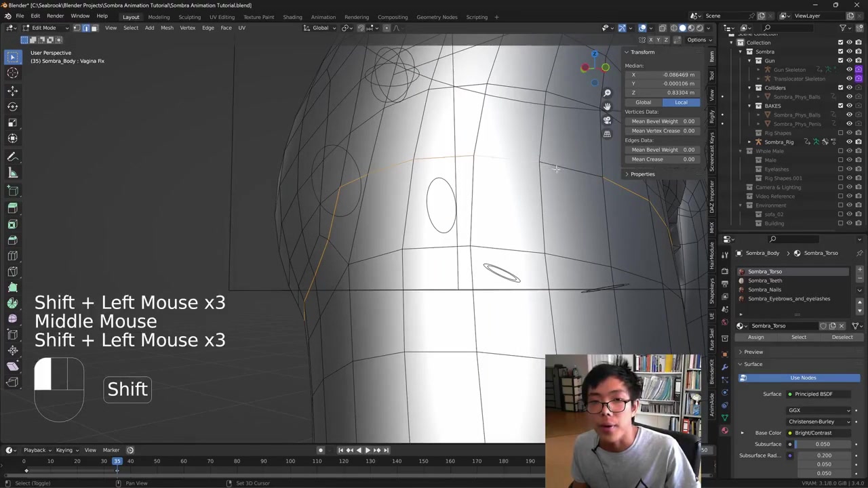Click the pan view hand icon
Viewport: 868px width, 488px height.
[607, 106]
